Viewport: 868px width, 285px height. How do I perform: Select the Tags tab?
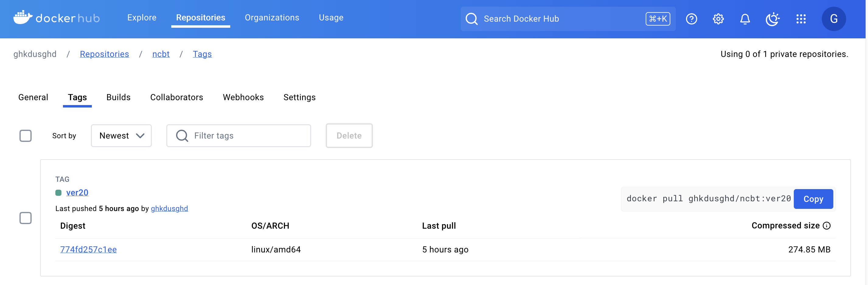(77, 97)
